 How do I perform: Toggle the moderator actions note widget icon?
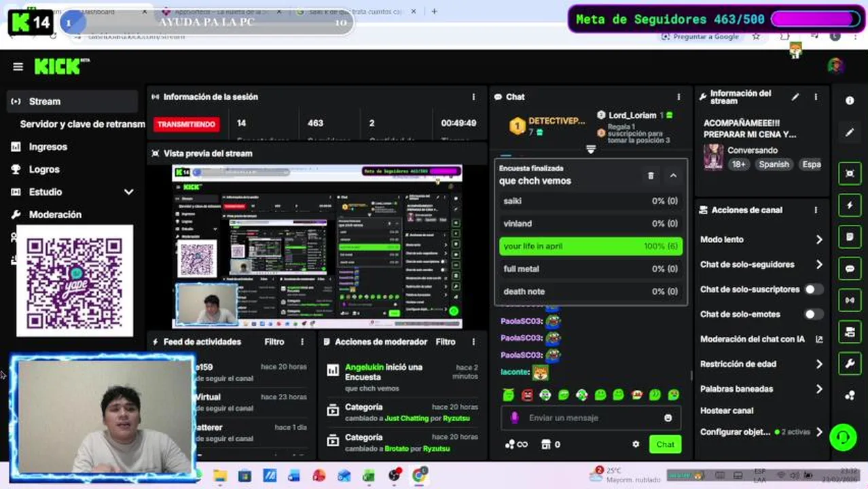tap(850, 237)
